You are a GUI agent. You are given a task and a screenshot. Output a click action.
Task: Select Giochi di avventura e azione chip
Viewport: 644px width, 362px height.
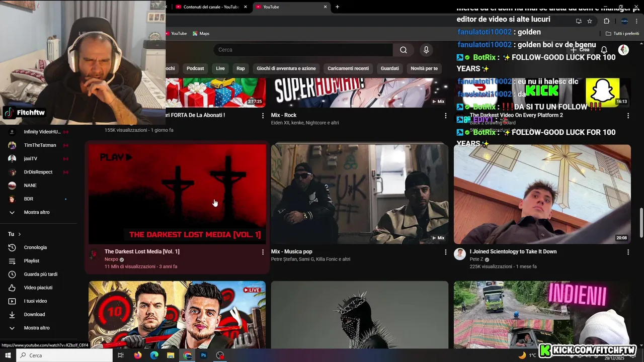(x=286, y=68)
